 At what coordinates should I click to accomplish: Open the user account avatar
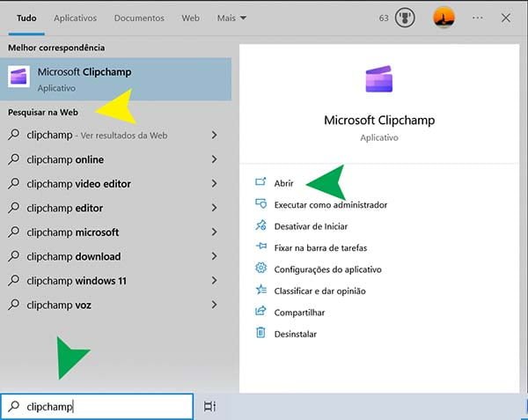tap(444, 18)
